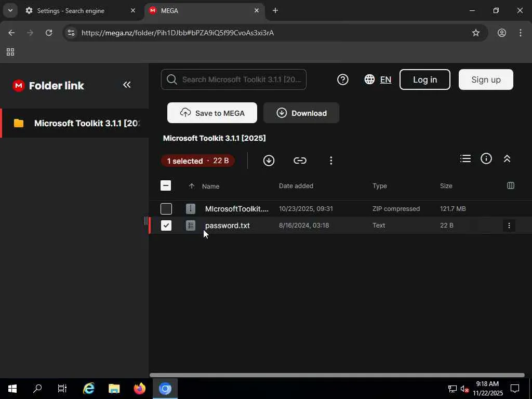The image size is (532, 399).
Task: Click the MEGA logo in the sidebar
Action: 19,86
